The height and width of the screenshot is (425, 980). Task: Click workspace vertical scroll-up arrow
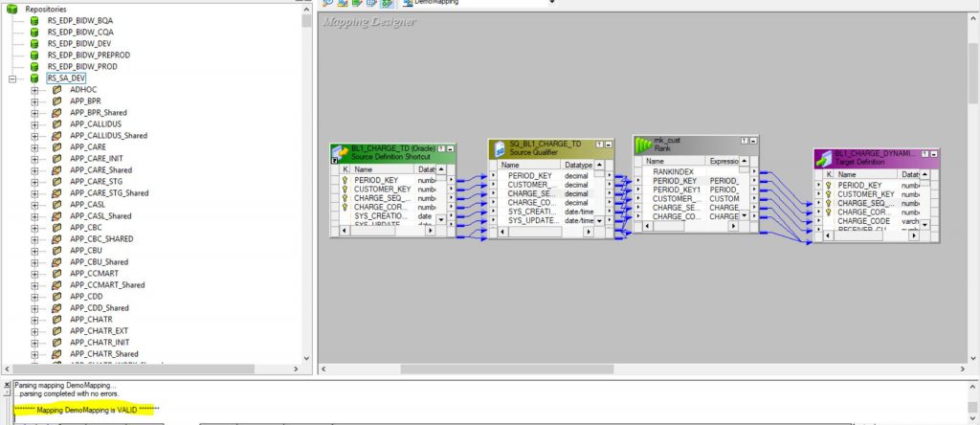click(x=973, y=18)
